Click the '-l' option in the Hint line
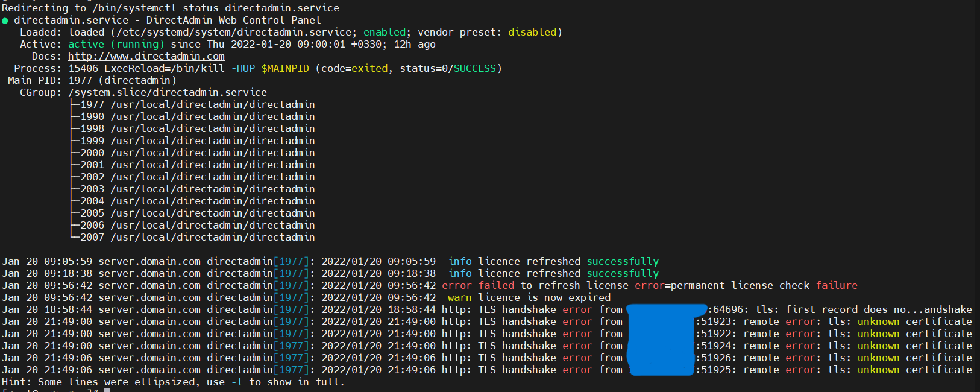The height and width of the screenshot is (392, 980). (237, 382)
